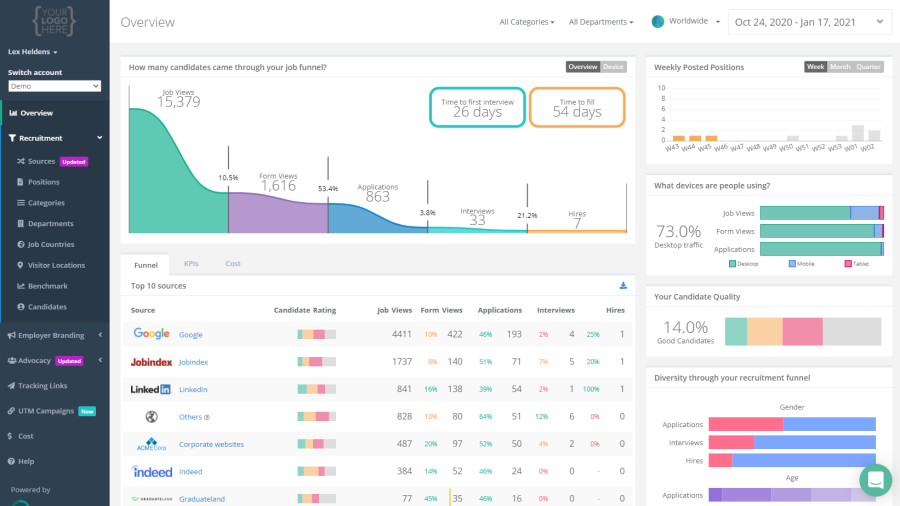900x506 pixels.
Task: Click the Indeed logo in sources
Action: pos(152,472)
